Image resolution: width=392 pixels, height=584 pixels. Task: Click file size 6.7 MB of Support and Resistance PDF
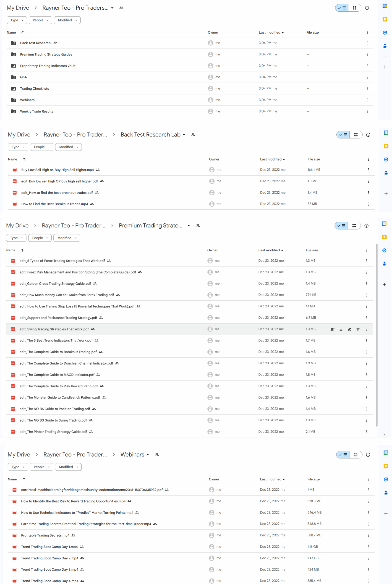tap(311, 318)
